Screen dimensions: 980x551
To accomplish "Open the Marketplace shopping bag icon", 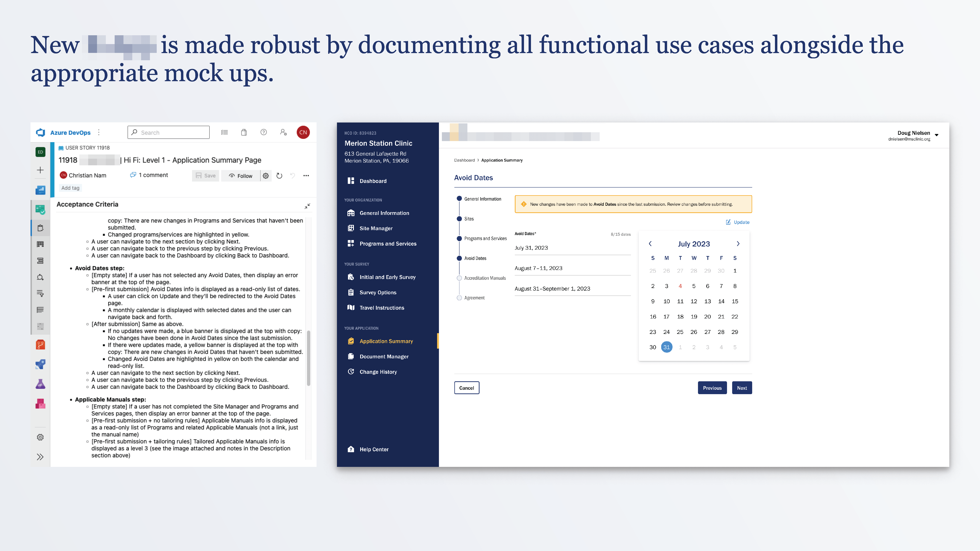I will tap(244, 132).
